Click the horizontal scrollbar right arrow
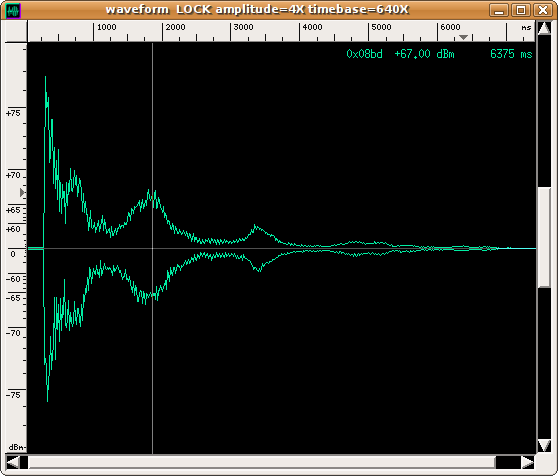The height and width of the screenshot is (476, 558). click(527, 462)
